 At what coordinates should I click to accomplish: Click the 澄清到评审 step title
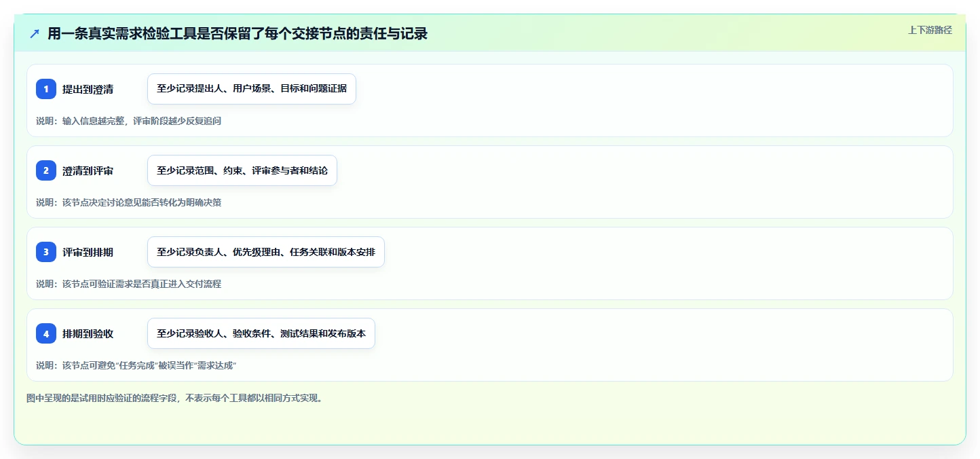pyautogui.click(x=88, y=170)
